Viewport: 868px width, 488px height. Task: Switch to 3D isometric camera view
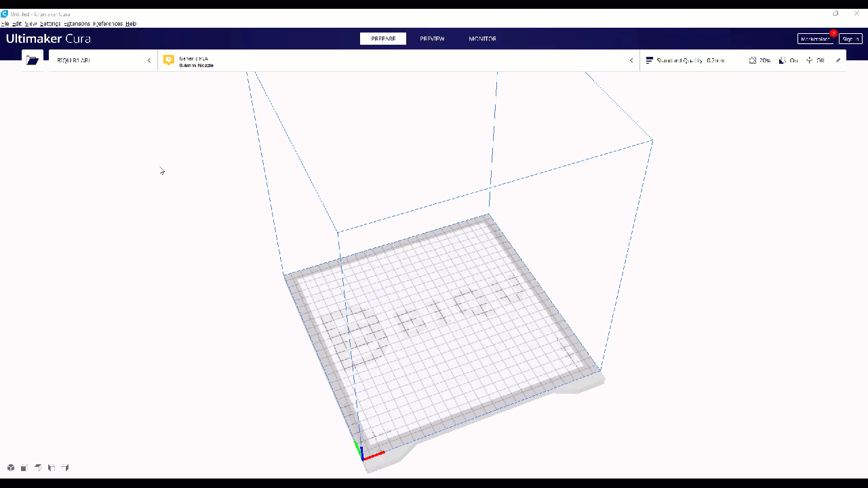11,468
